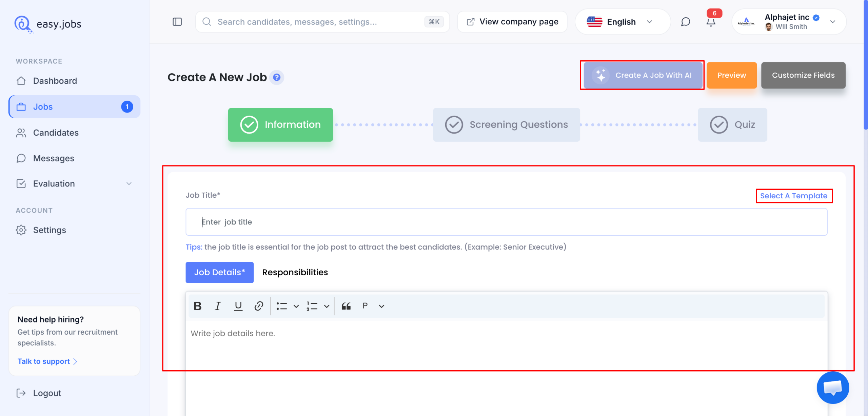The height and width of the screenshot is (416, 868).
Task: Toggle the sidebar collapse icon
Action: click(x=177, y=22)
